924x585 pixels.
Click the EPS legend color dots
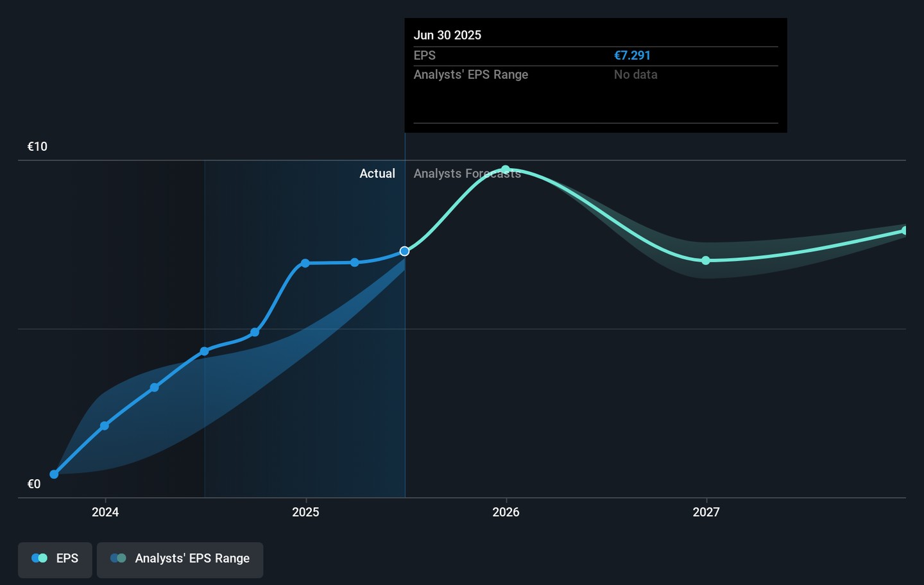click(40, 559)
